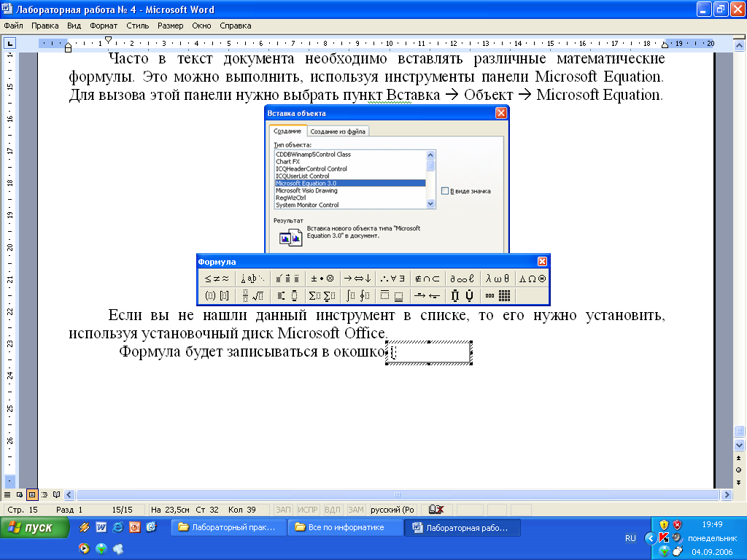This screenshot has width=747, height=560.
Task: Click inside the equation editing box
Action: 429,353
